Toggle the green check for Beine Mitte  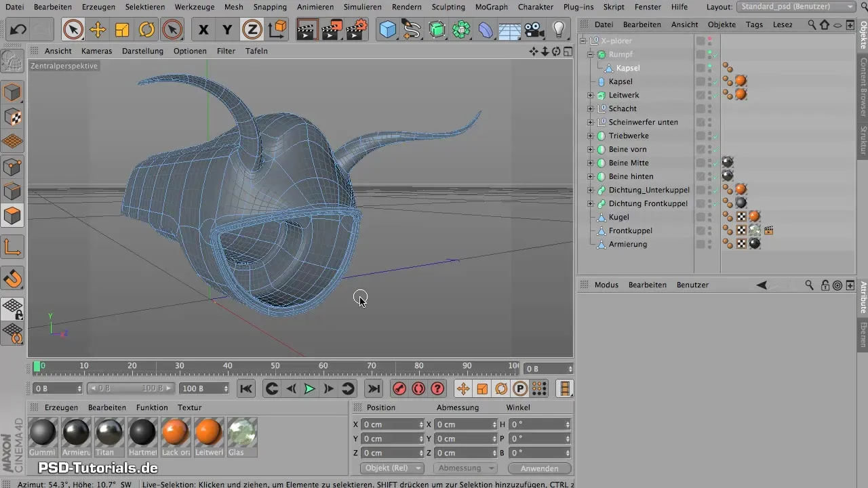pos(715,163)
